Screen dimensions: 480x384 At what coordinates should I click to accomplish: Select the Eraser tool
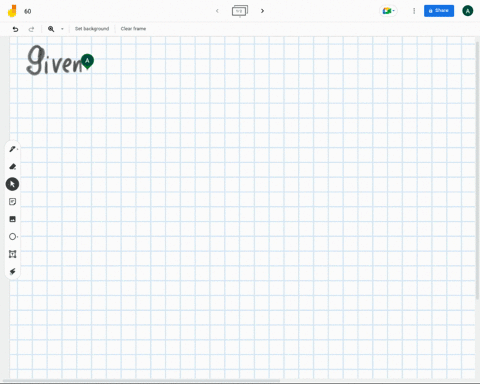[13, 166]
